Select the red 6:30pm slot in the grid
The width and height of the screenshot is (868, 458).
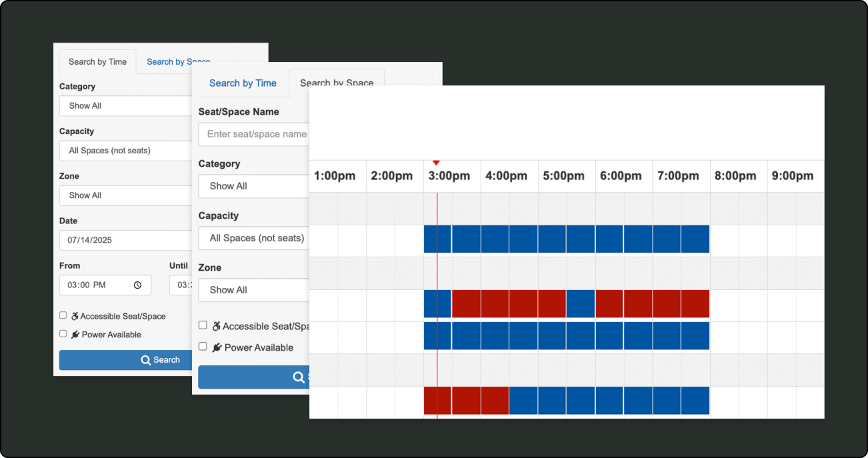pyautogui.click(x=638, y=303)
